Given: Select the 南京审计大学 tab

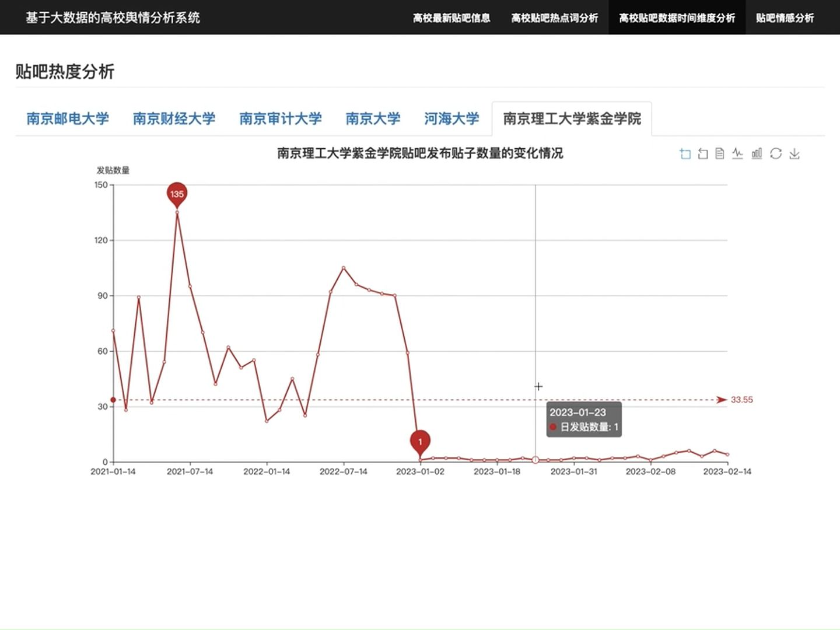Looking at the screenshot, I should point(281,118).
